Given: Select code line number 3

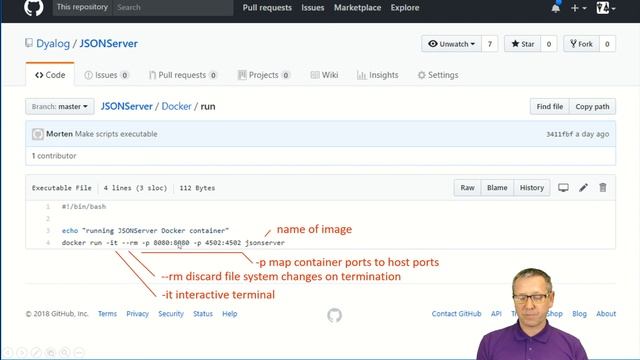Looking at the screenshot, I should coord(48,231).
